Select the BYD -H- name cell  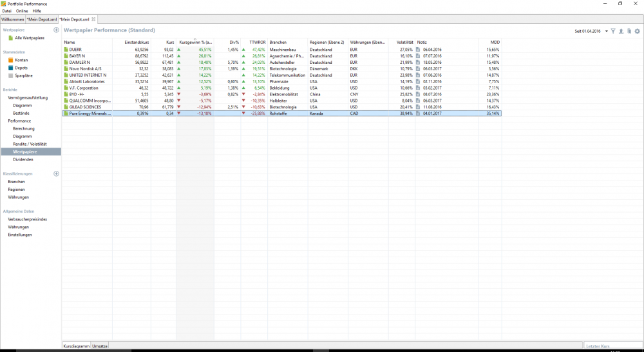[77, 94]
